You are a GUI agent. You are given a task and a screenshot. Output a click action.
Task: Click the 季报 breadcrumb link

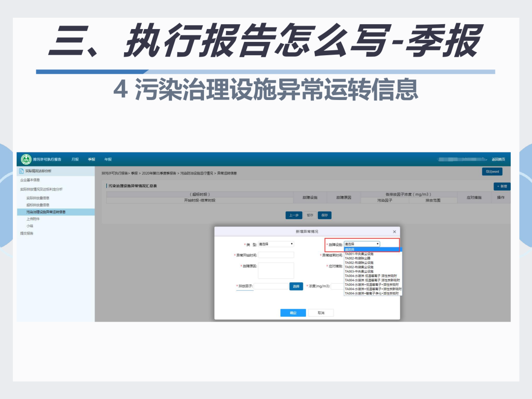(x=134, y=173)
